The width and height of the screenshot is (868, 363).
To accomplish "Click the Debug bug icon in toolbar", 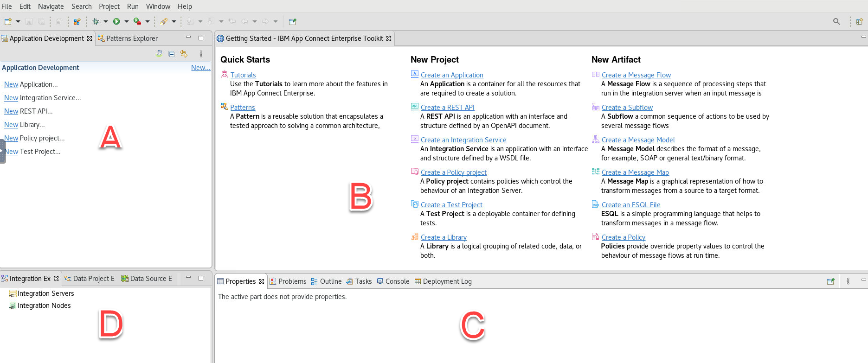I will click(x=96, y=21).
